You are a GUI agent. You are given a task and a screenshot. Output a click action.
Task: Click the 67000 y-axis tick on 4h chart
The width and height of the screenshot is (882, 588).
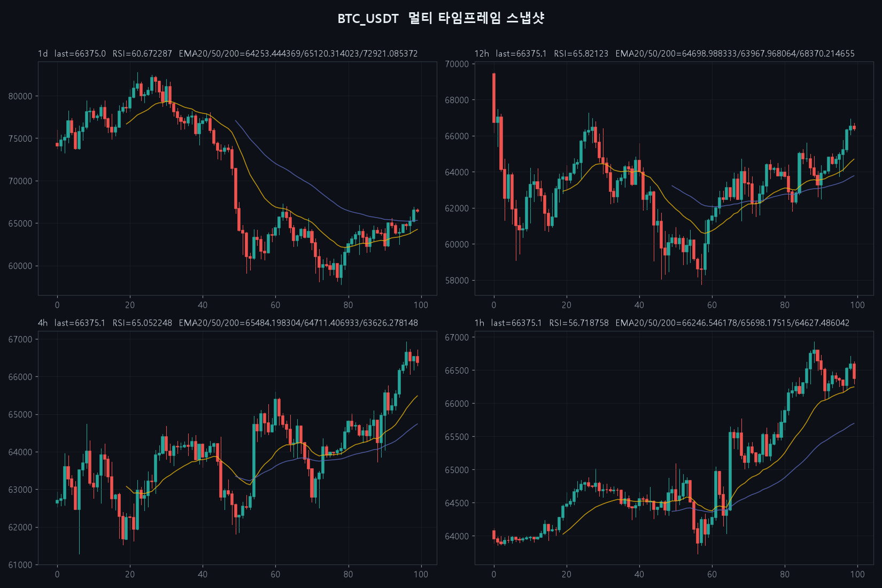[20, 339]
